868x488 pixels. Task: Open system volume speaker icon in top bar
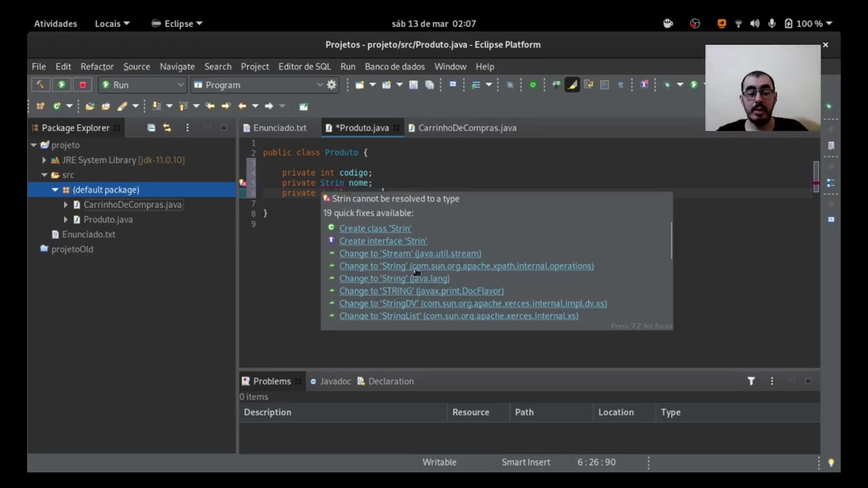755,24
